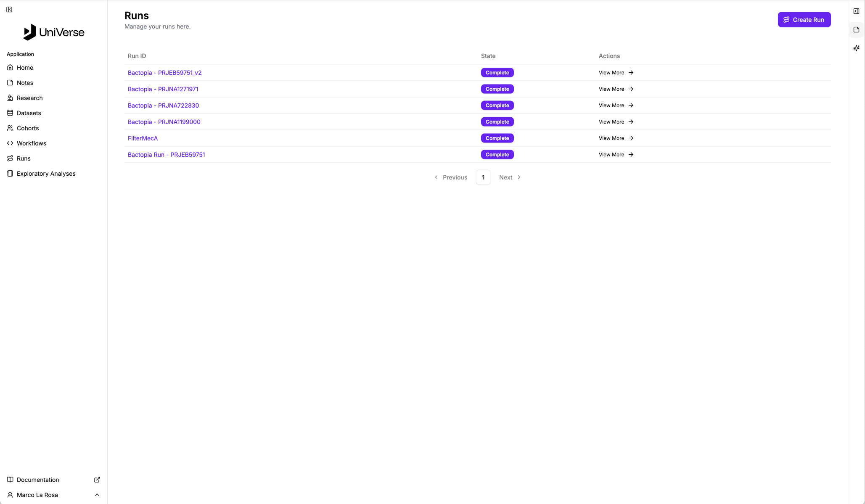Go to Previous page of runs
The width and height of the screenshot is (865, 504).
pos(451,177)
